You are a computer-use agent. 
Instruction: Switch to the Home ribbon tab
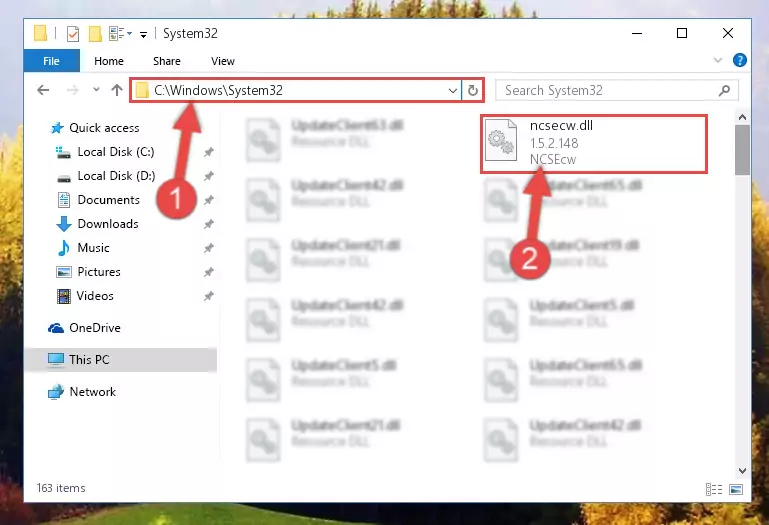pos(109,61)
